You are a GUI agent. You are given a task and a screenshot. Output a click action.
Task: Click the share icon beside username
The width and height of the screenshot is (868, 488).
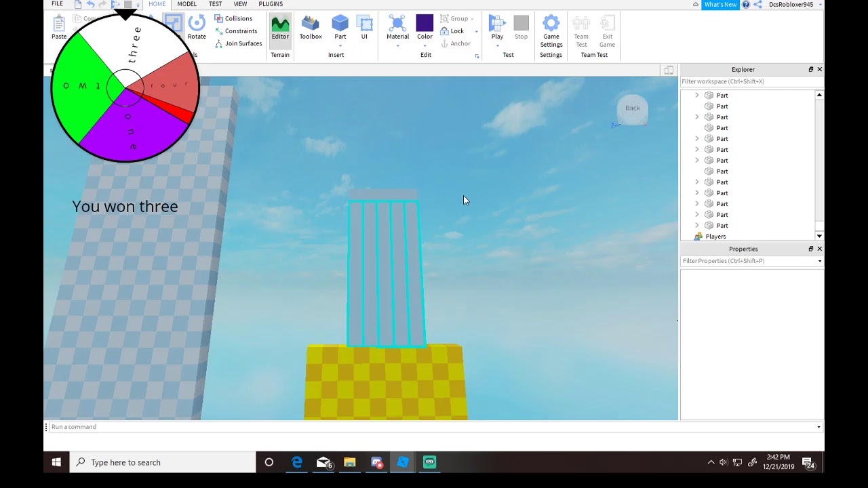(x=758, y=4)
